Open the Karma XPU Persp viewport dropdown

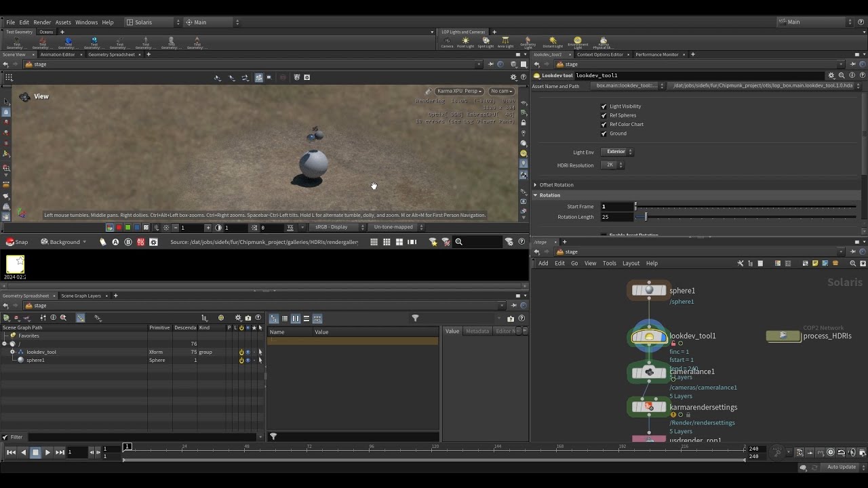click(x=459, y=91)
